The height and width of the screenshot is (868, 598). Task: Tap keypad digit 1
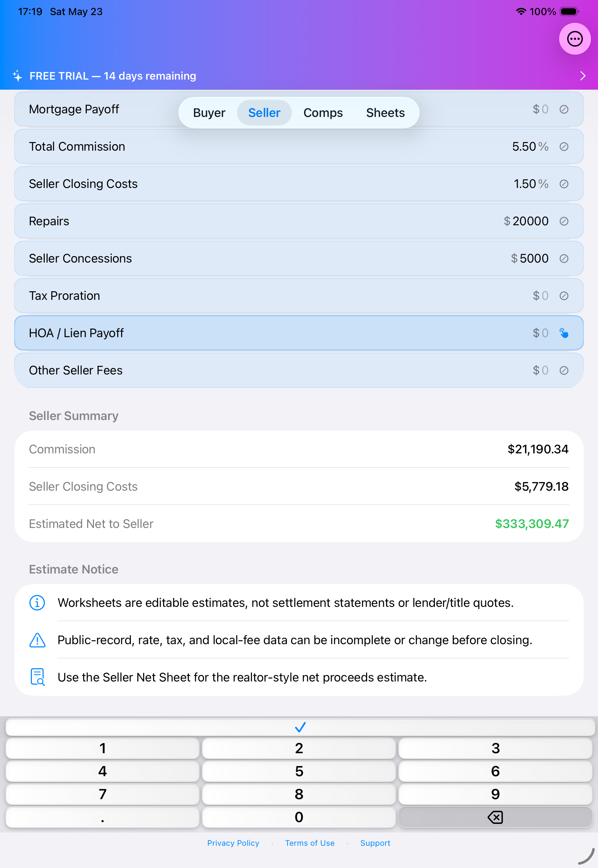pyautogui.click(x=102, y=748)
